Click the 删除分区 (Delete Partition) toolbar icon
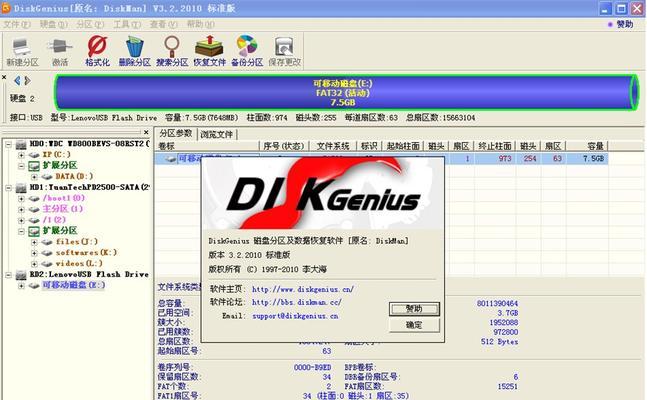This screenshot has width=647, height=400. coord(135,52)
